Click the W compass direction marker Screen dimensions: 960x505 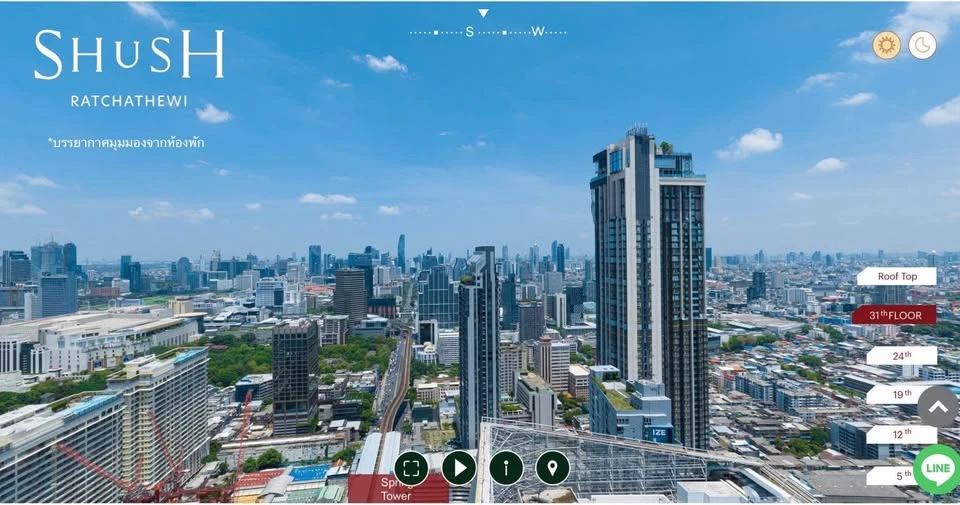[538, 32]
